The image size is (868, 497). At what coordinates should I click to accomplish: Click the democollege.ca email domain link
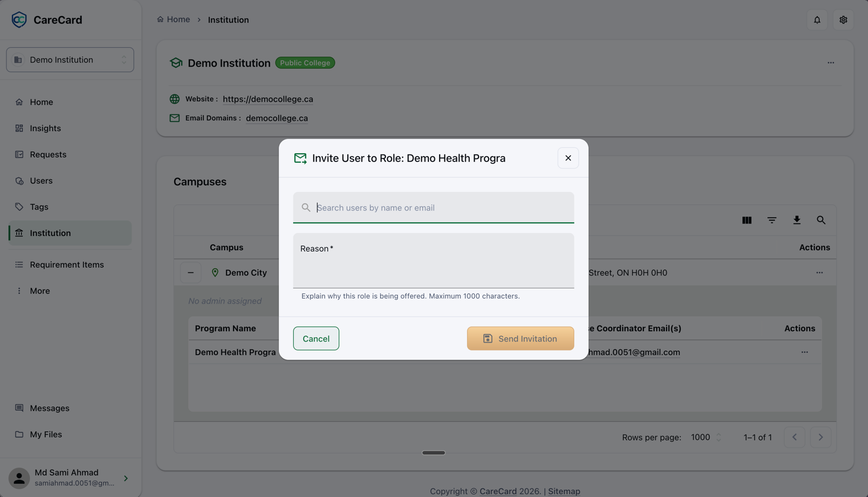tap(277, 118)
